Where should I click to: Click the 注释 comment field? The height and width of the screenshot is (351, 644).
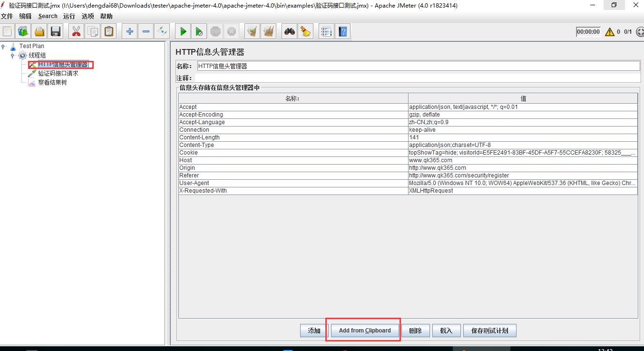pos(417,78)
